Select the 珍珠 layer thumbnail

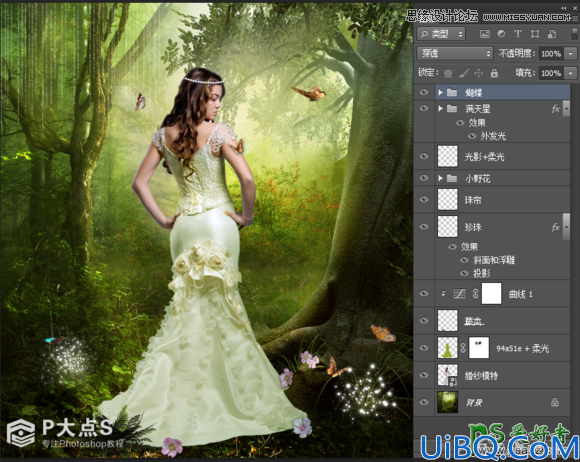point(448,226)
